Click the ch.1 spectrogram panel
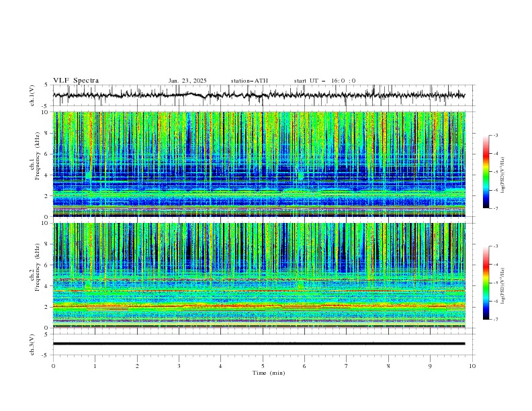 (x=259, y=164)
